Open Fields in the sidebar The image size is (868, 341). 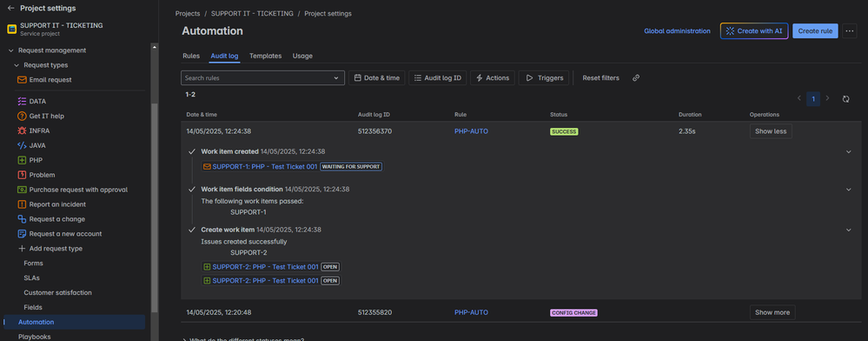(x=33, y=307)
